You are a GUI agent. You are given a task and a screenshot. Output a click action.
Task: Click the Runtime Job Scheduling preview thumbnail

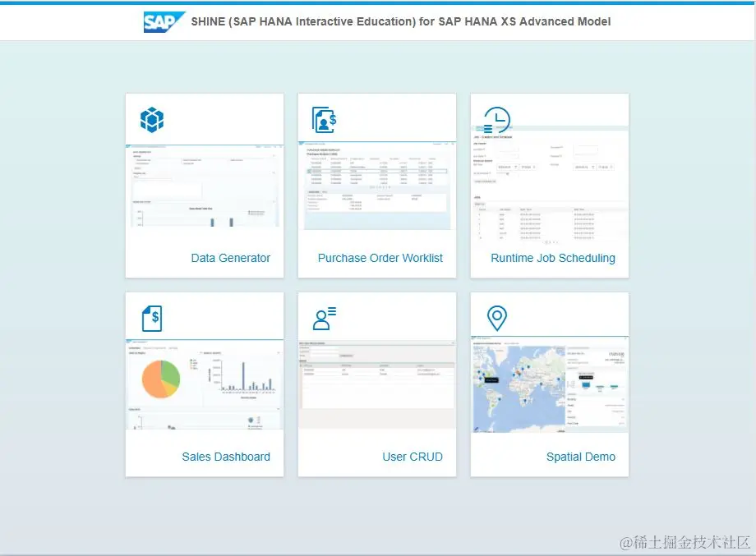point(550,186)
